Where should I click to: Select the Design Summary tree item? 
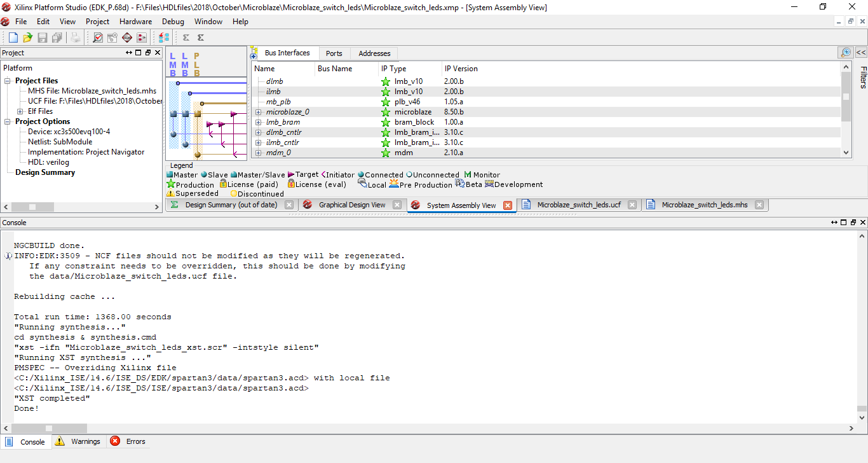click(45, 172)
